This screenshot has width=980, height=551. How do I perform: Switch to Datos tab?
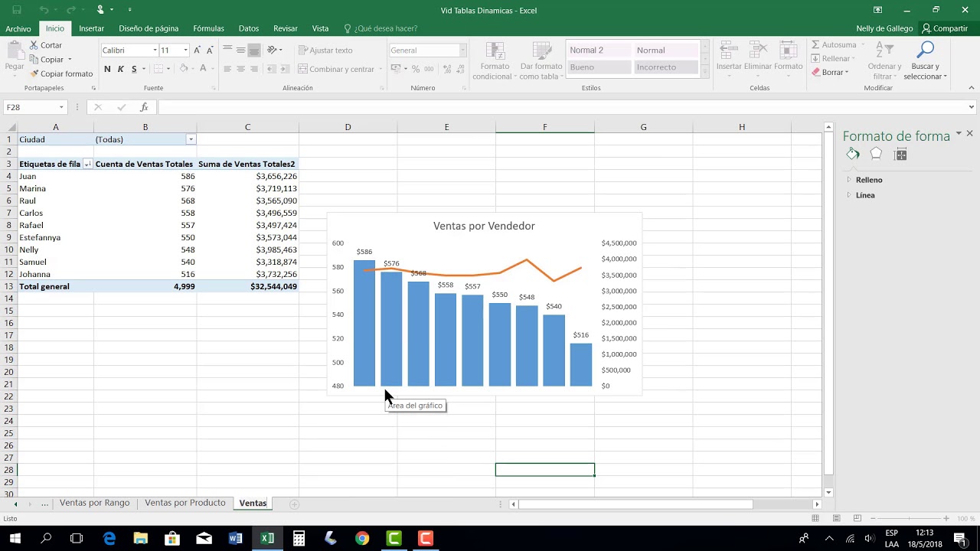[249, 28]
